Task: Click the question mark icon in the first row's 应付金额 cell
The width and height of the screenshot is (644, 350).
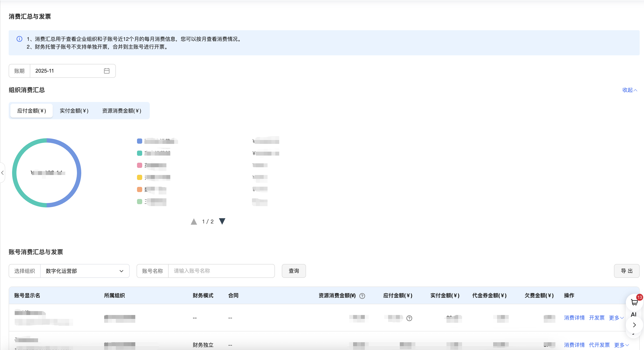Action: [409, 318]
